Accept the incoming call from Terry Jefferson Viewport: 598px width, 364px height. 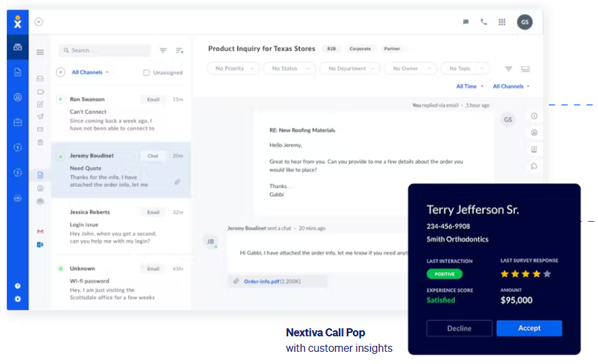pos(529,328)
